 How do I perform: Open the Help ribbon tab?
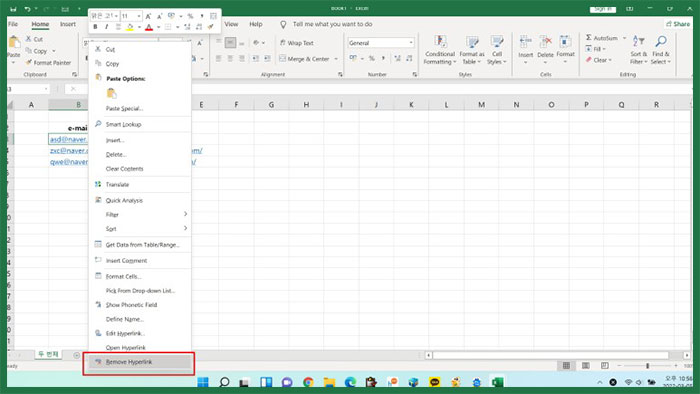[x=256, y=24]
